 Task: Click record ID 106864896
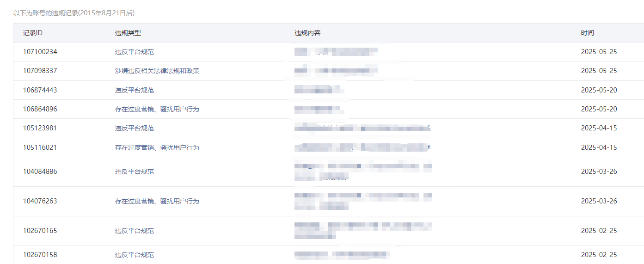point(40,109)
